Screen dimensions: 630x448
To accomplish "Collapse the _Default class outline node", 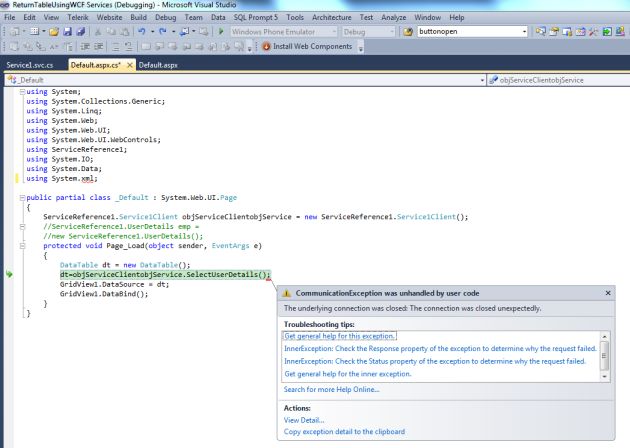I will click(22, 198).
